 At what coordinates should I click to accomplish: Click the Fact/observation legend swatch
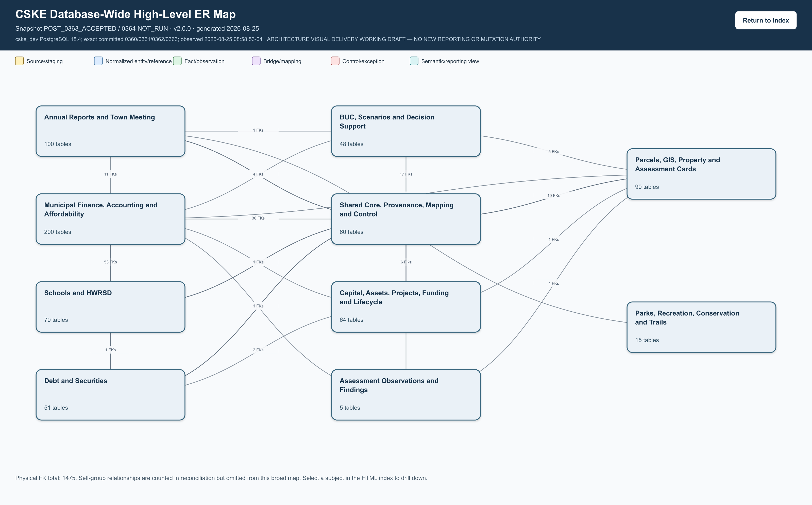click(177, 61)
